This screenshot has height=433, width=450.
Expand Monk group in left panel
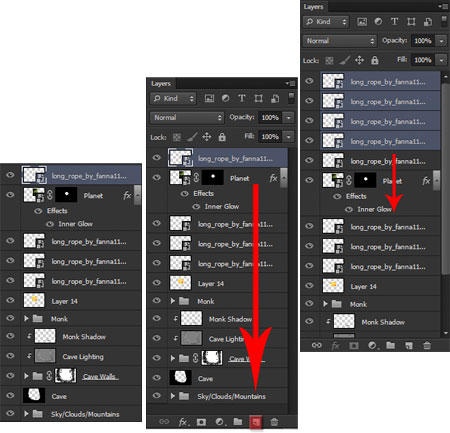[26, 319]
